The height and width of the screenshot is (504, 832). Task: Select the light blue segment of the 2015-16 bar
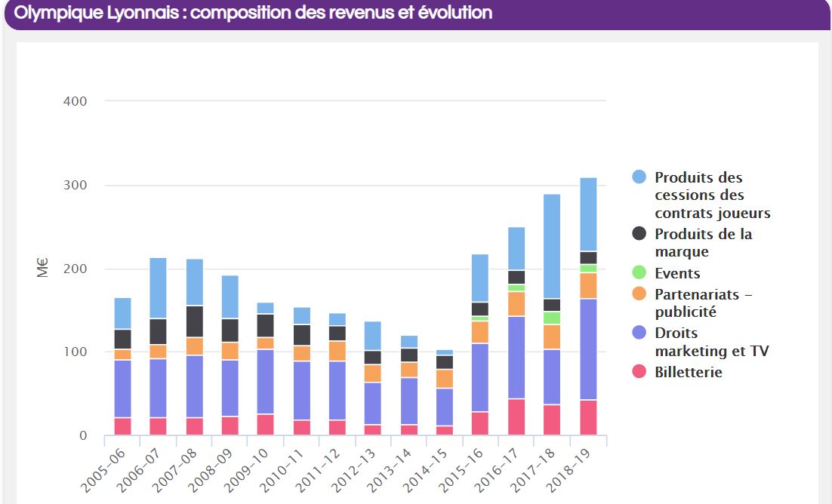(480, 278)
